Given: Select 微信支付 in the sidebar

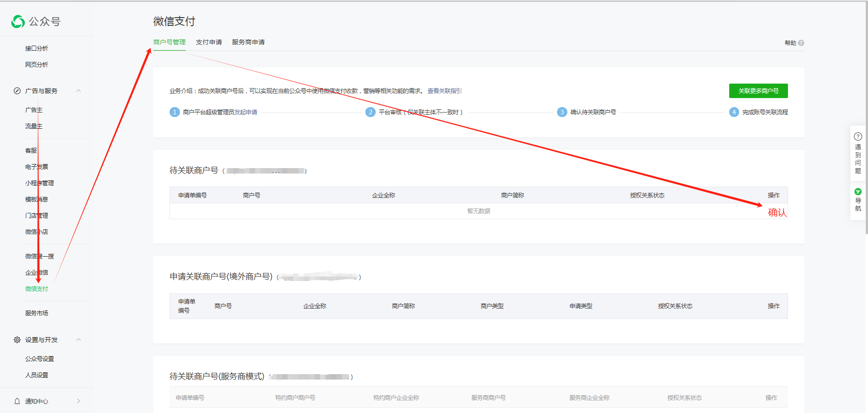Looking at the screenshot, I should pos(37,289).
